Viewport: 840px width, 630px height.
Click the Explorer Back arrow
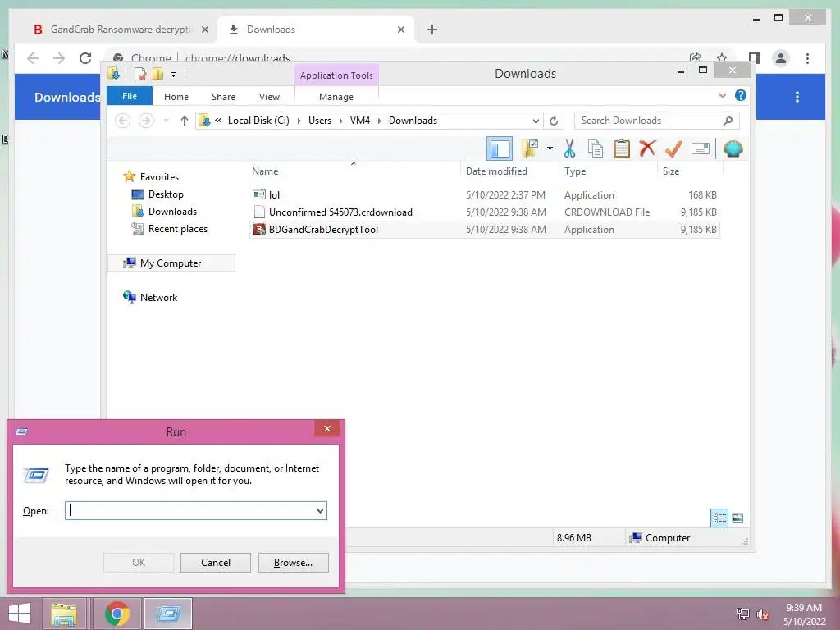123,121
